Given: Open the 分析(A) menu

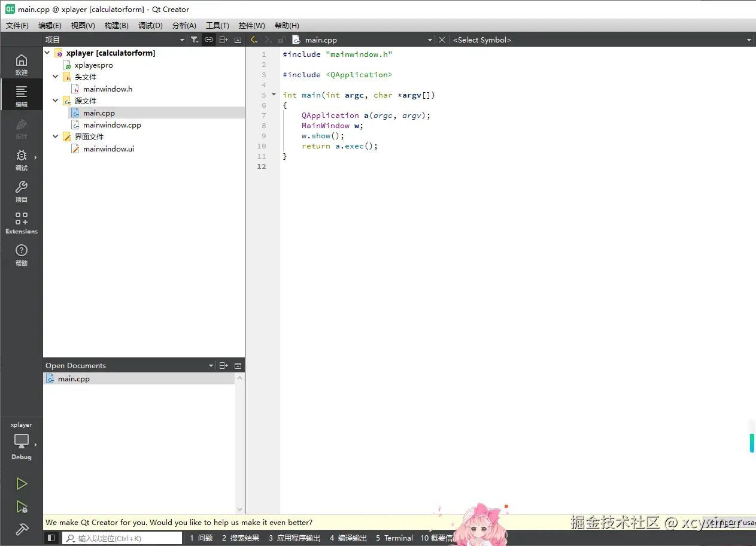Looking at the screenshot, I should pyautogui.click(x=184, y=26).
